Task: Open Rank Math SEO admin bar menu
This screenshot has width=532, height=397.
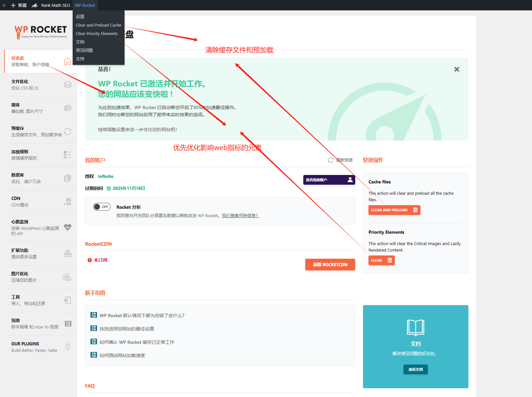Action: point(51,5)
